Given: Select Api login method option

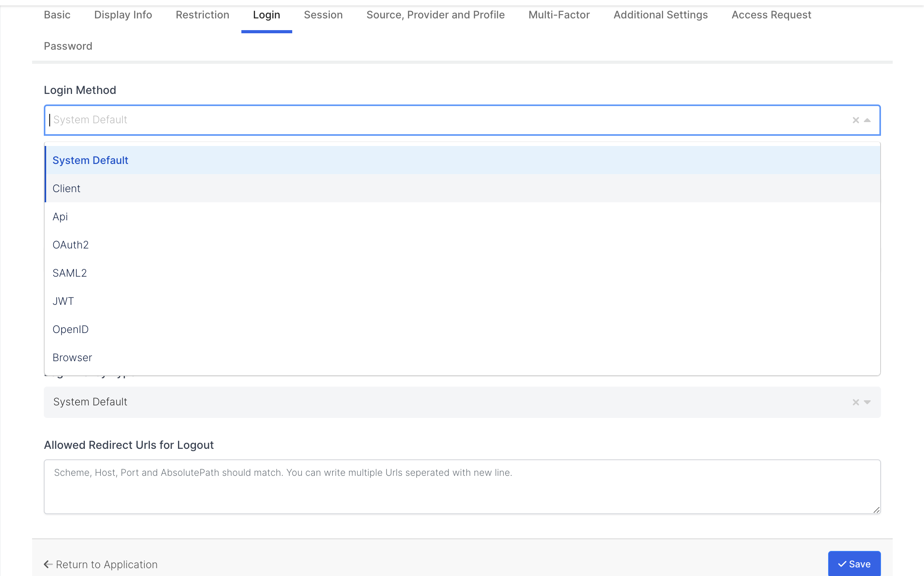Looking at the screenshot, I should pos(60,217).
